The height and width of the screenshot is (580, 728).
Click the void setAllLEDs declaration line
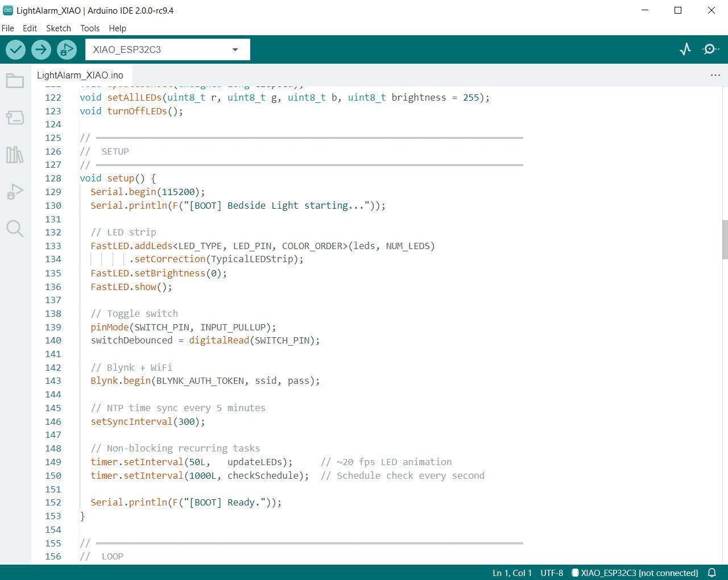point(284,98)
